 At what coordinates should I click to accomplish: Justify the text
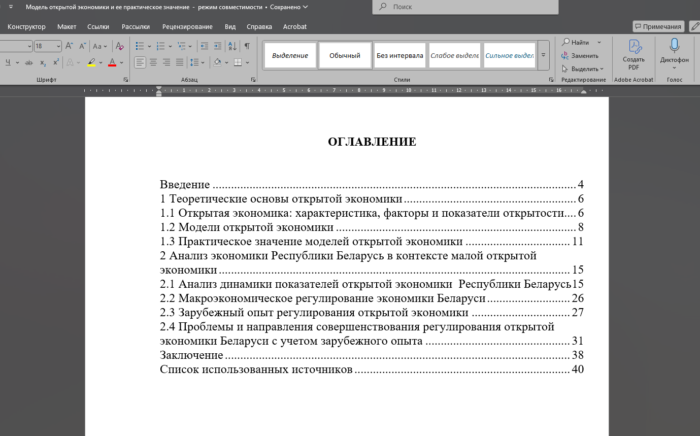click(x=179, y=62)
